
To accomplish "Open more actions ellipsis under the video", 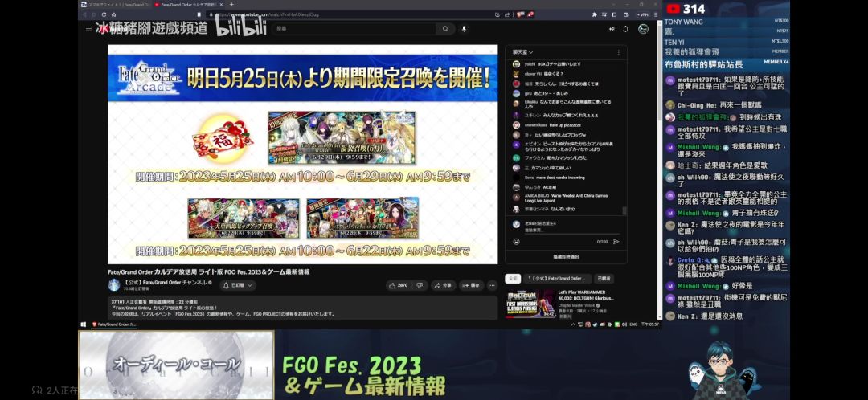I will click(492, 285).
